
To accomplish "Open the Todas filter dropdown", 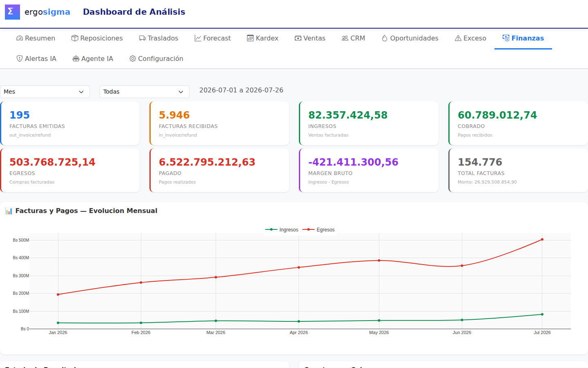I will pos(145,92).
